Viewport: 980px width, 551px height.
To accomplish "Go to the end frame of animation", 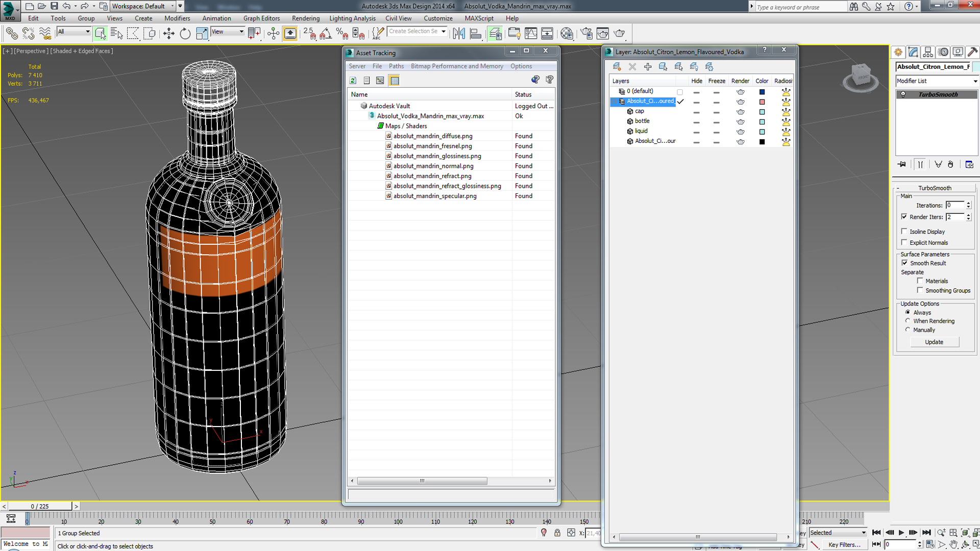I will coord(926,533).
